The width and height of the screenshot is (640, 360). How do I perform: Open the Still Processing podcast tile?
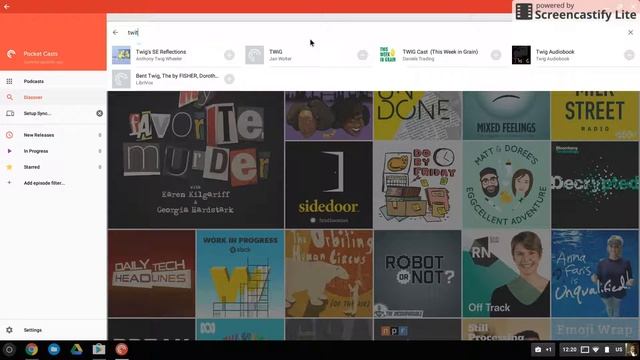click(506, 329)
